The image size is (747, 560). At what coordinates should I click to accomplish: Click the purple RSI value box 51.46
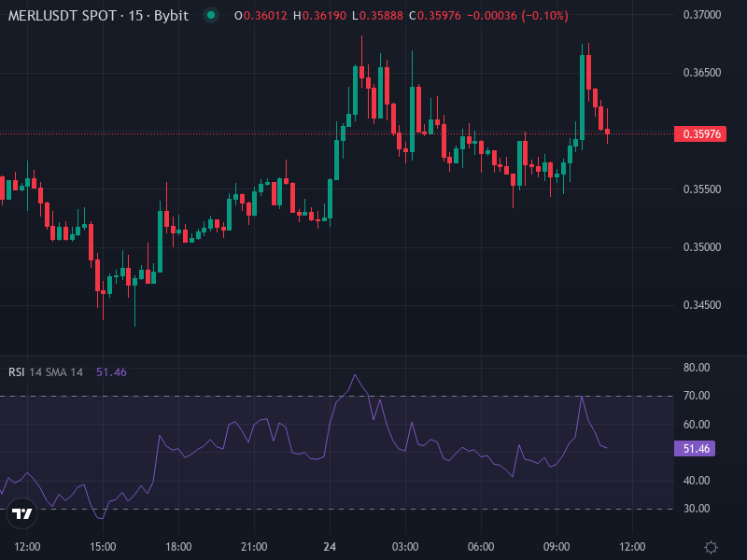tap(696, 448)
